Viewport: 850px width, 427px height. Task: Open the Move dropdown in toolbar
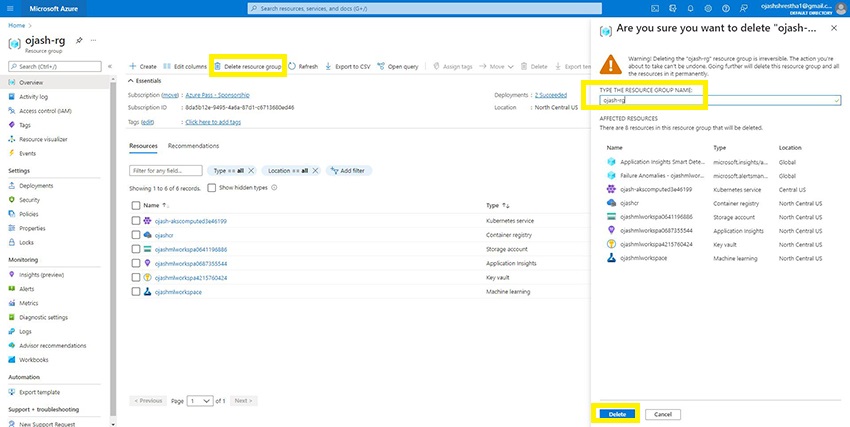[x=496, y=67]
